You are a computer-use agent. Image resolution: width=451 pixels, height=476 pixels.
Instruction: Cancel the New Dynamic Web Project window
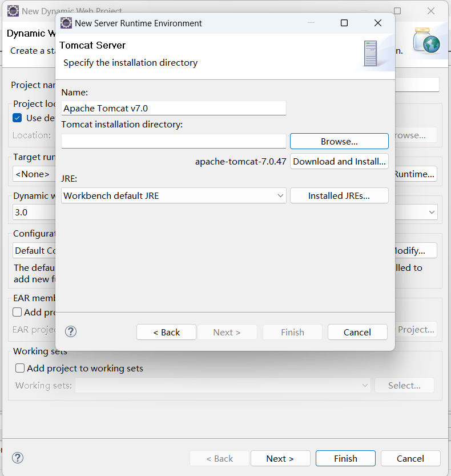(x=410, y=458)
